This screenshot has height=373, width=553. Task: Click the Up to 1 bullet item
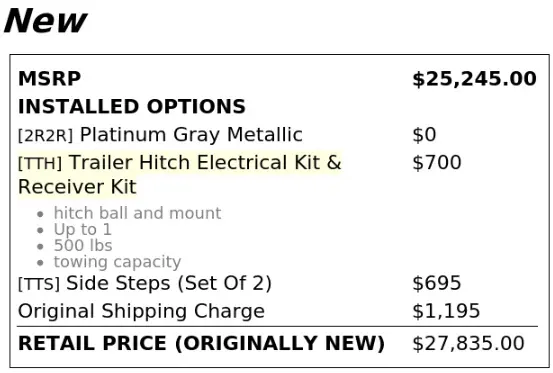[83, 230]
